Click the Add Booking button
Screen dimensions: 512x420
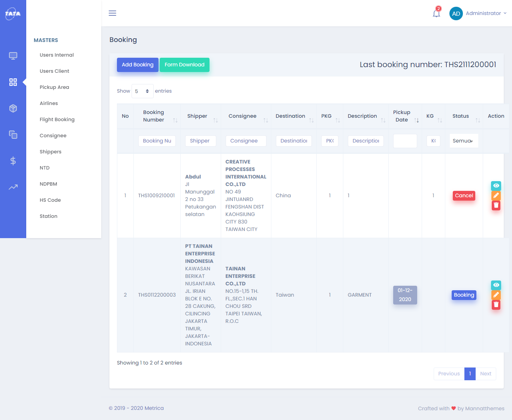(138, 65)
